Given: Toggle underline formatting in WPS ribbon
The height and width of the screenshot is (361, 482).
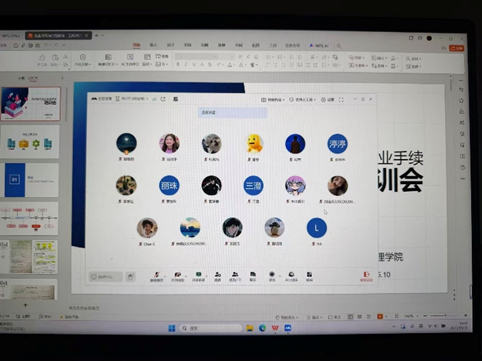Looking at the screenshot, I should 194,65.
